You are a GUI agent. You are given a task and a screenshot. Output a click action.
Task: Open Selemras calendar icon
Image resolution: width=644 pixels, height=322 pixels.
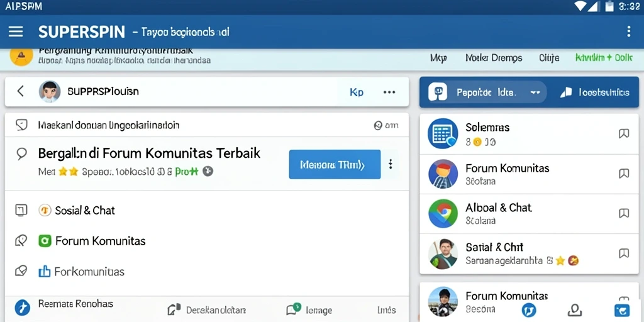pos(443,133)
